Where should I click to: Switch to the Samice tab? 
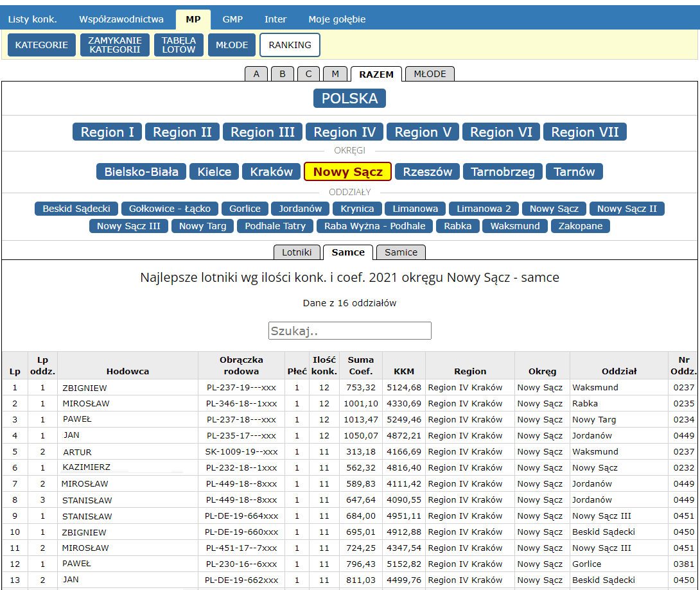tap(401, 252)
